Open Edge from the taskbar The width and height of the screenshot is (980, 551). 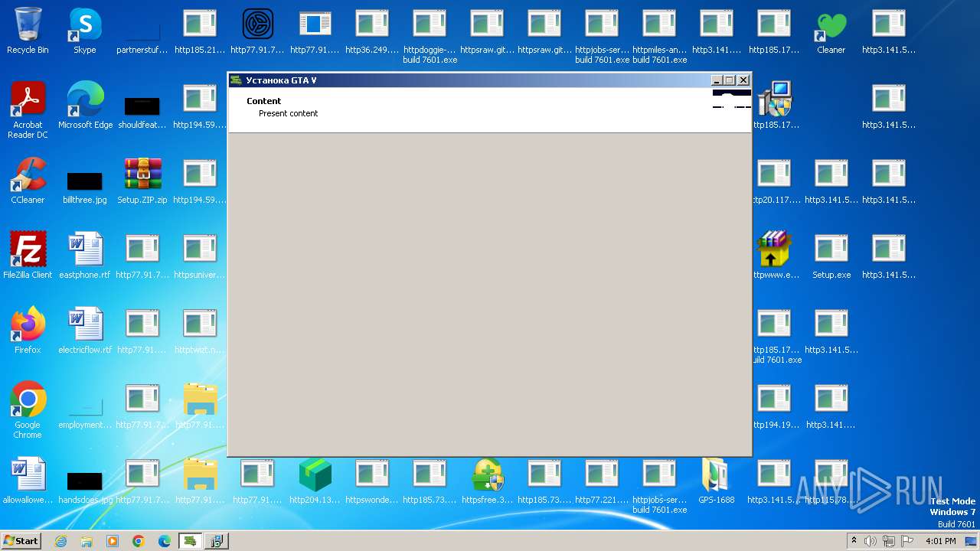(165, 541)
